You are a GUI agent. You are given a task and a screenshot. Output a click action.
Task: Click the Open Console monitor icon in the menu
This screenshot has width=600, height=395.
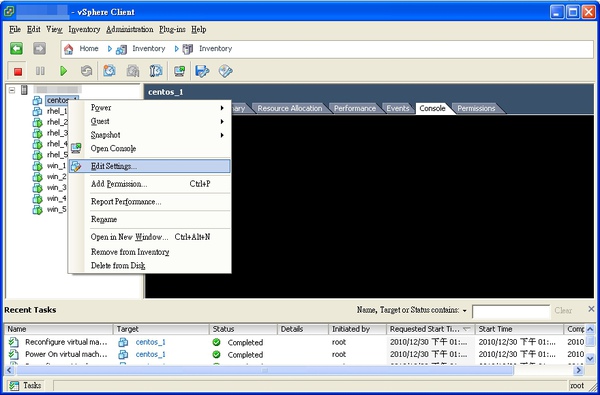76,148
